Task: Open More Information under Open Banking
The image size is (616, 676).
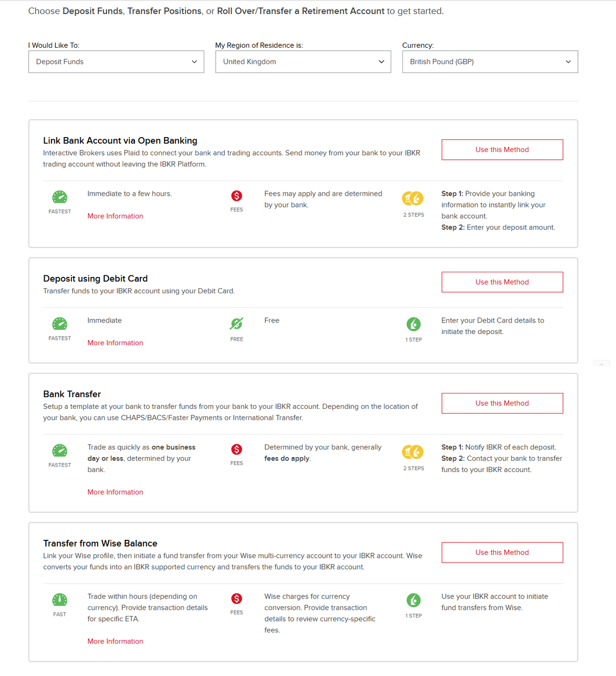Action: coord(115,216)
